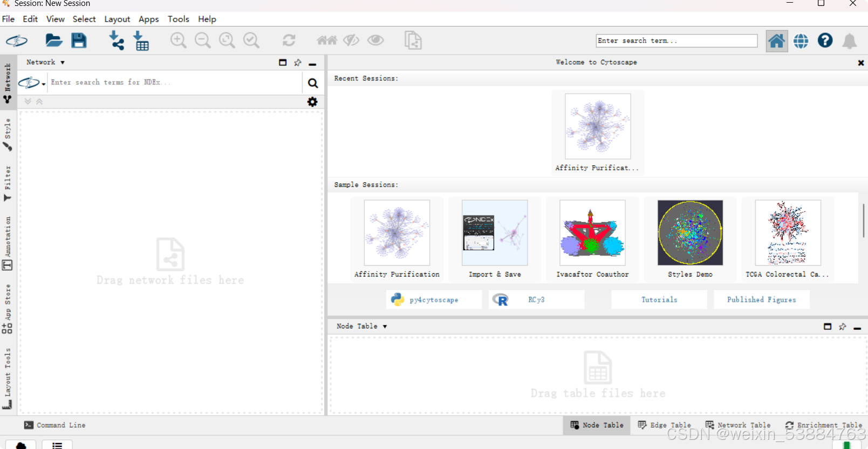Switch to the Layout Tools side tab
The height and width of the screenshot is (449, 868).
(x=8, y=378)
